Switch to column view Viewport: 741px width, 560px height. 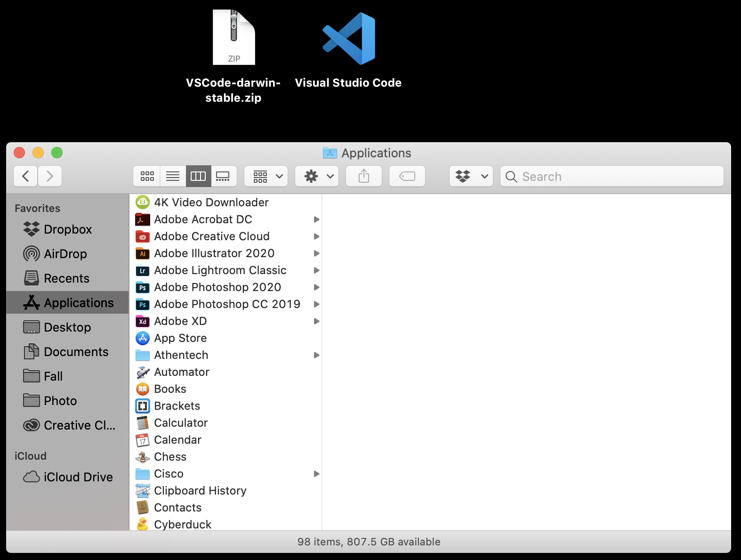point(198,176)
